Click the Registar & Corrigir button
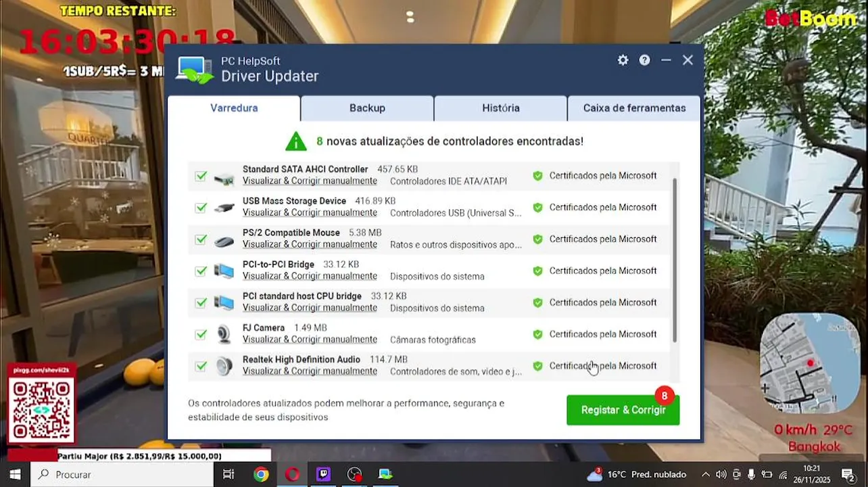 tap(623, 410)
